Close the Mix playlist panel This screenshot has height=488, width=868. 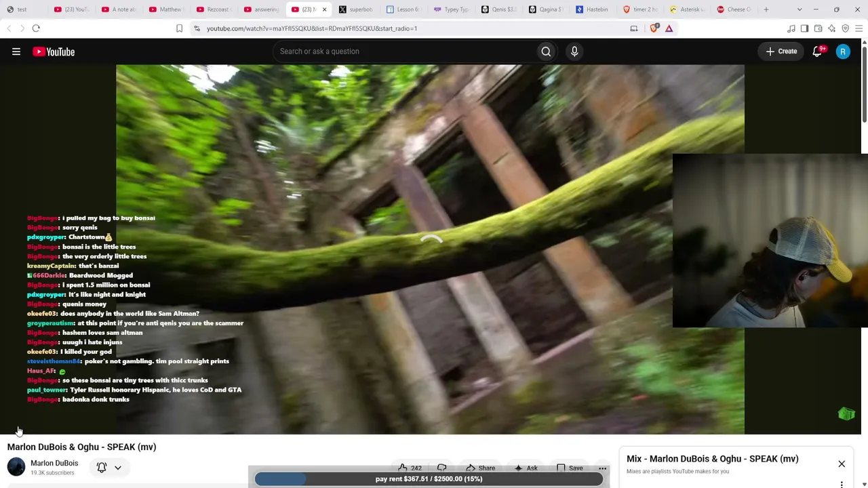842,464
